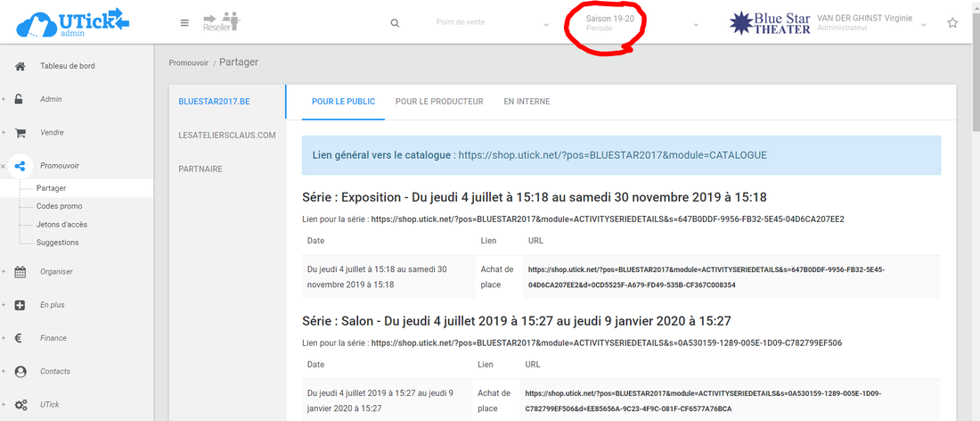Screen dimensions: 980x421
Task: Collapse the Promouvoir menu section
Action: tap(4, 166)
